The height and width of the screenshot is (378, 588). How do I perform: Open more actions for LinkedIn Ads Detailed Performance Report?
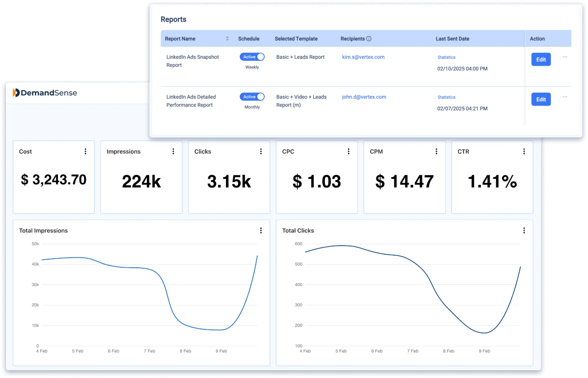click(565, 97)
